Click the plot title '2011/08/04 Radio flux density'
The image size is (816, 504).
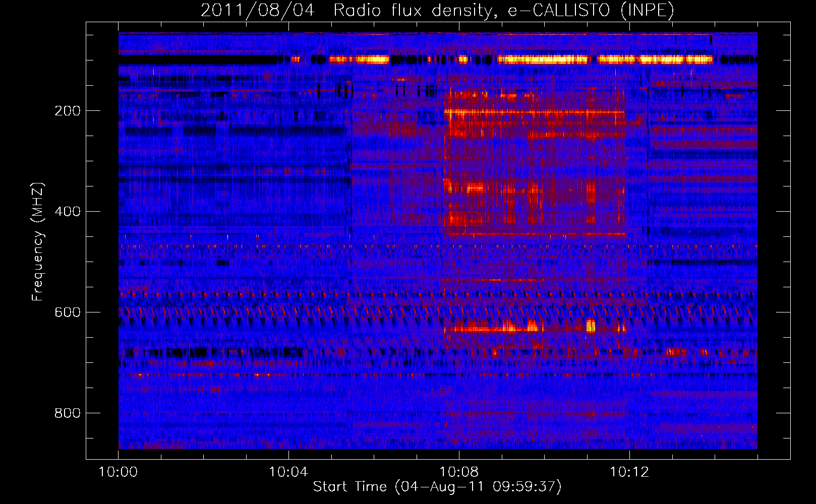(437, 10)
